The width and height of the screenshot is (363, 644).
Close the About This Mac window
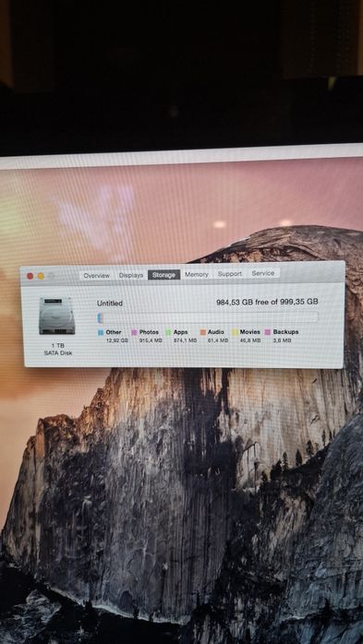30,277
